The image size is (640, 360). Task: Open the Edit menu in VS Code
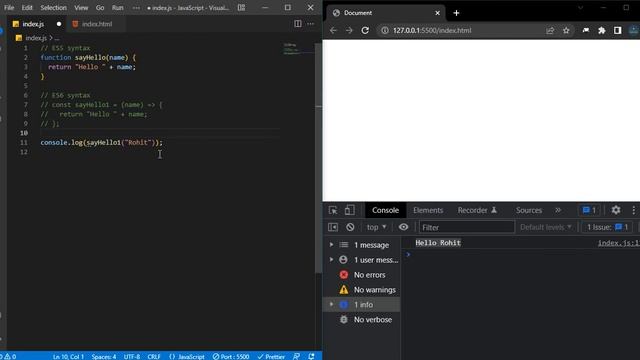coord(27,8)
